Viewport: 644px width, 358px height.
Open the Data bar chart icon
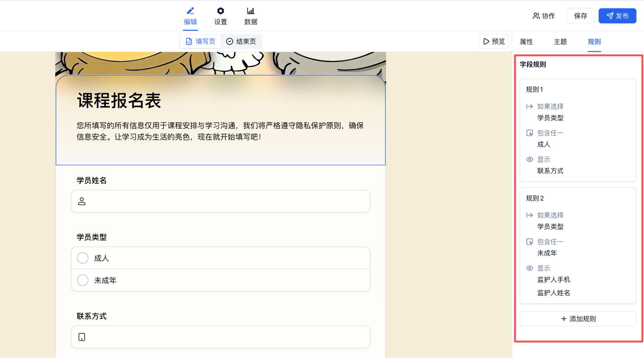tap(250, 11)
